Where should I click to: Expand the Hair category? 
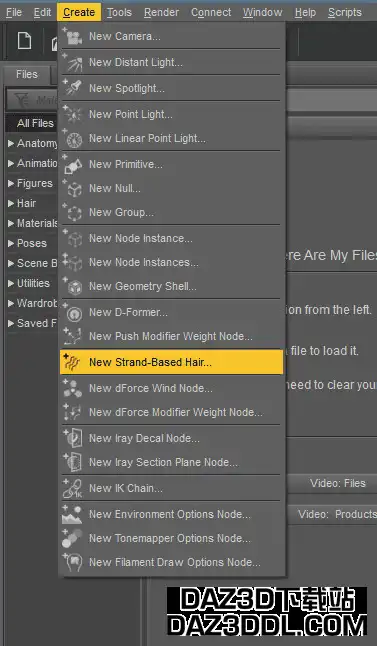(11, 203)
